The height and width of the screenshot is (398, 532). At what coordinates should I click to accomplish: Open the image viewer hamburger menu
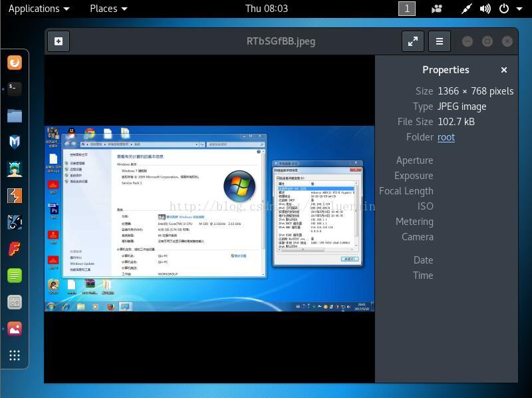coord(440,41)
